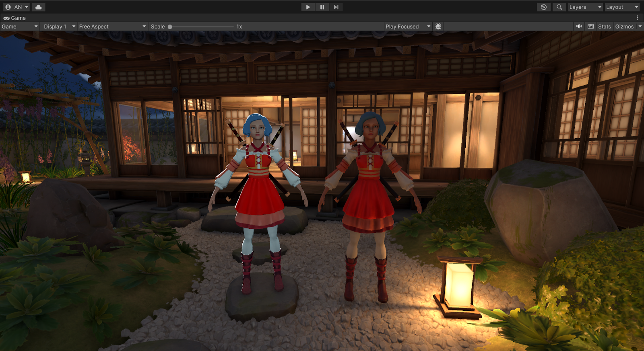Open the undo history icon

tap(544, 7)
